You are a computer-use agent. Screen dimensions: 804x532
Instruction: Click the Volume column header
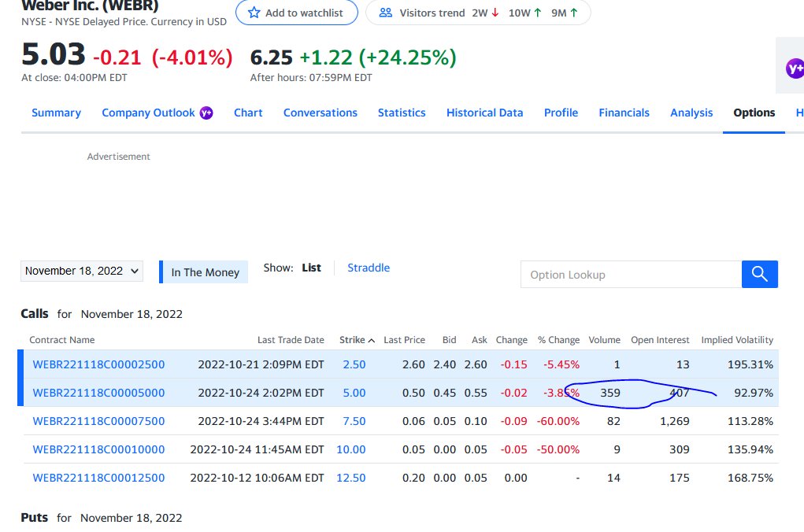coord(605,340)
